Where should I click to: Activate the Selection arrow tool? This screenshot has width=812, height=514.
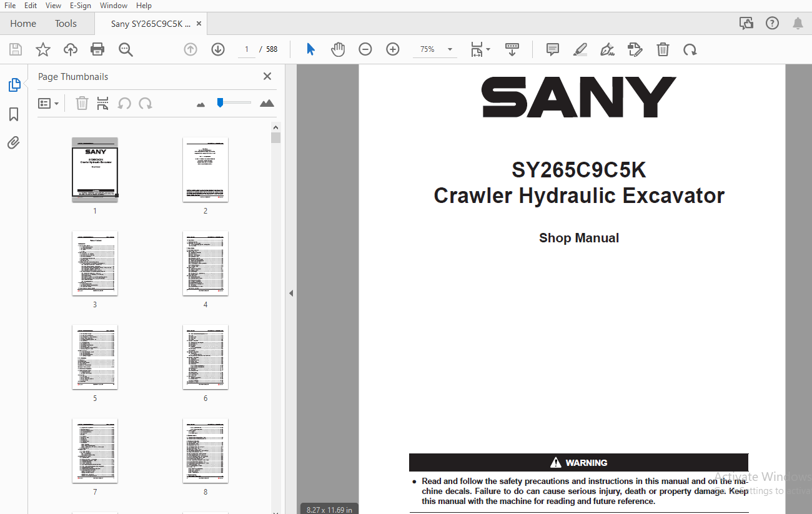click(310, 49)
